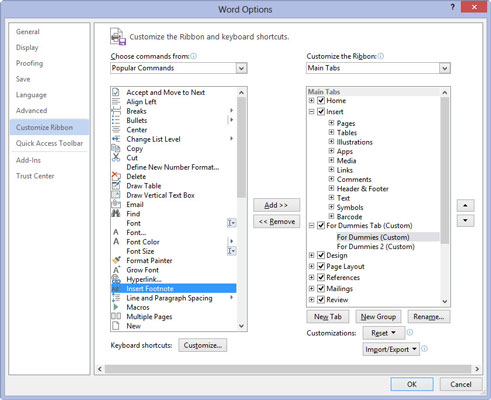
Task: Collapse For Dummies Tab (Custom) node
Action: click(x=311, y=226)
